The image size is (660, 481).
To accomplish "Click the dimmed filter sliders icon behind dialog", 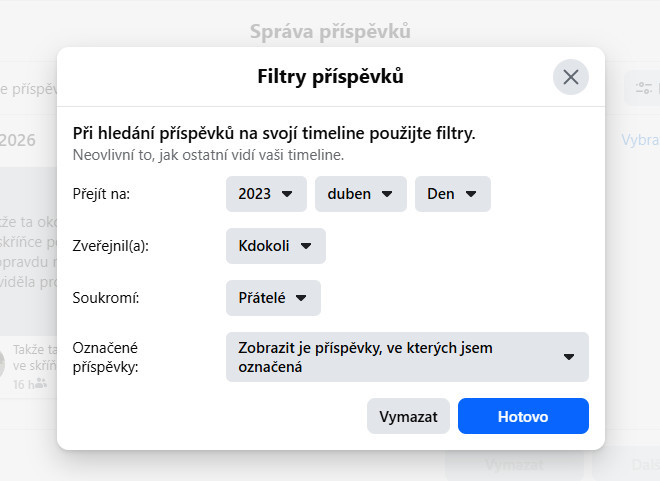I will click(641, 88).
